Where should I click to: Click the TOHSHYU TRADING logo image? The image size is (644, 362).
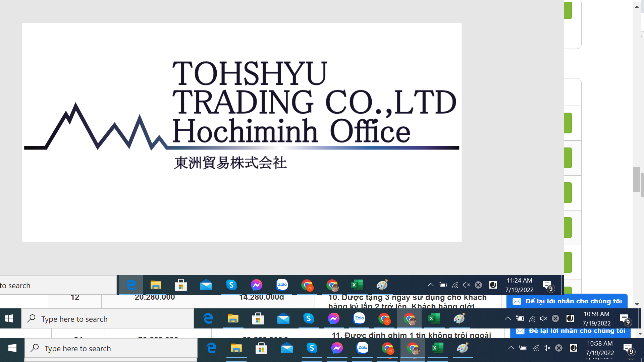pos(241,132)
